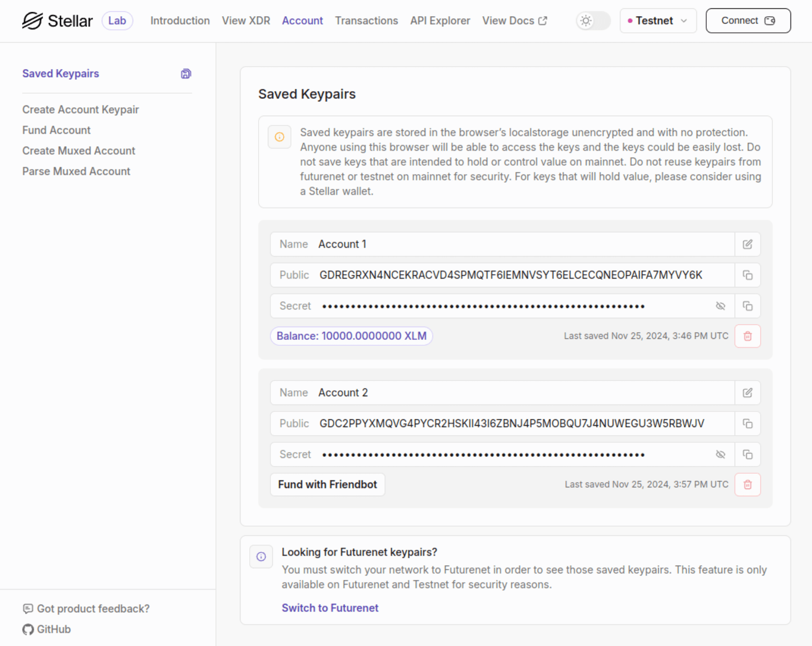Click Account 1 public key field
812x646 pixels.
click(x=502, y=275)
